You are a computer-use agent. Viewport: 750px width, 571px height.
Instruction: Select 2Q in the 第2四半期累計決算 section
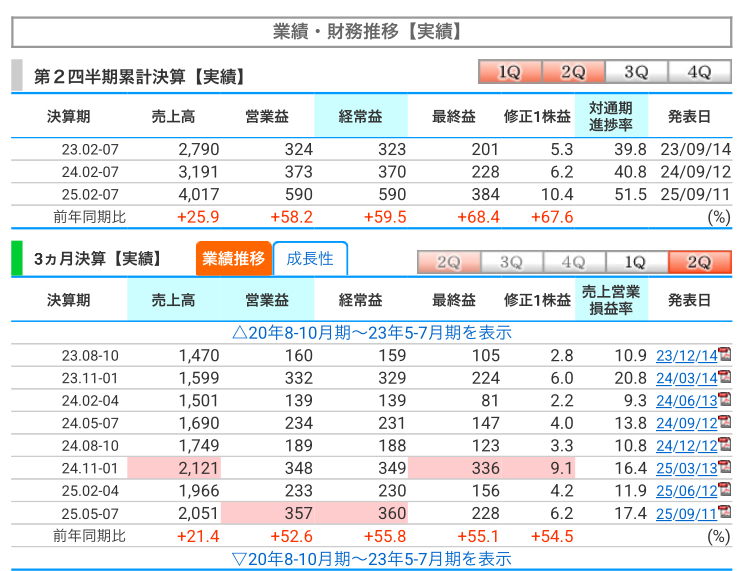(x=573, y=72)
